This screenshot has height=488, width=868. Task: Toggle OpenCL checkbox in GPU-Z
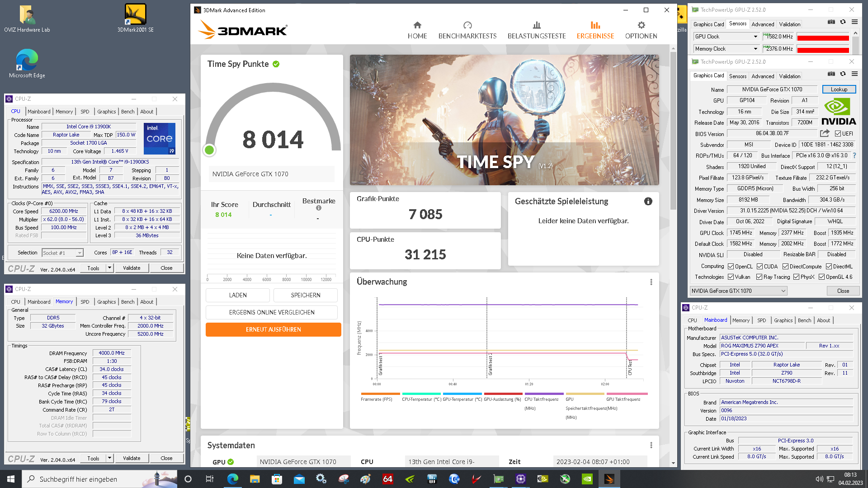pos(731,267)
